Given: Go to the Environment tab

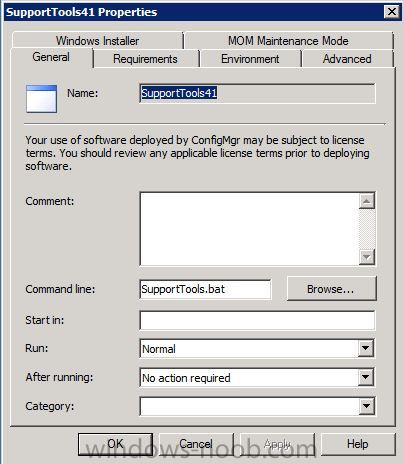Looking at the screenshot, I should click(250, 59).
